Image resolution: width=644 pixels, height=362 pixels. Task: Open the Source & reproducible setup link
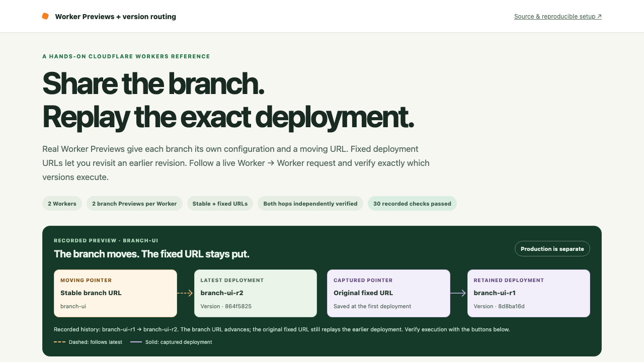pyautogui.click(x=558, y=17)
